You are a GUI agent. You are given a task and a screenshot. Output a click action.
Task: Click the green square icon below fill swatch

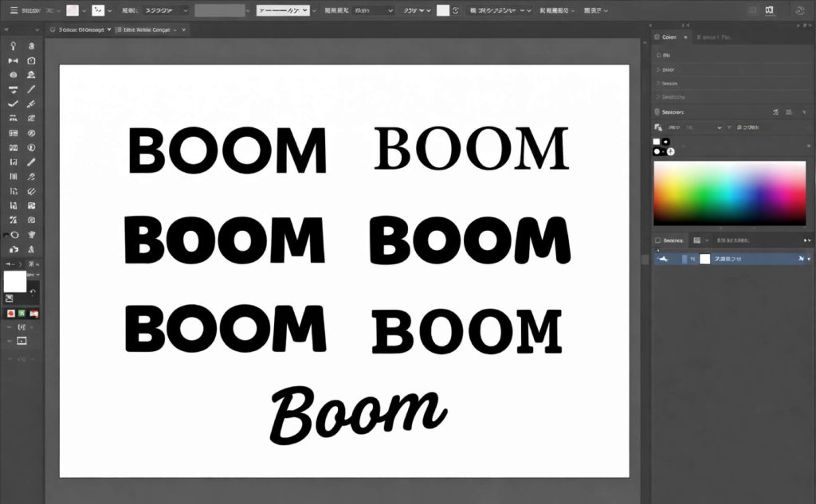pyautogui.click(x=22, y=314)
